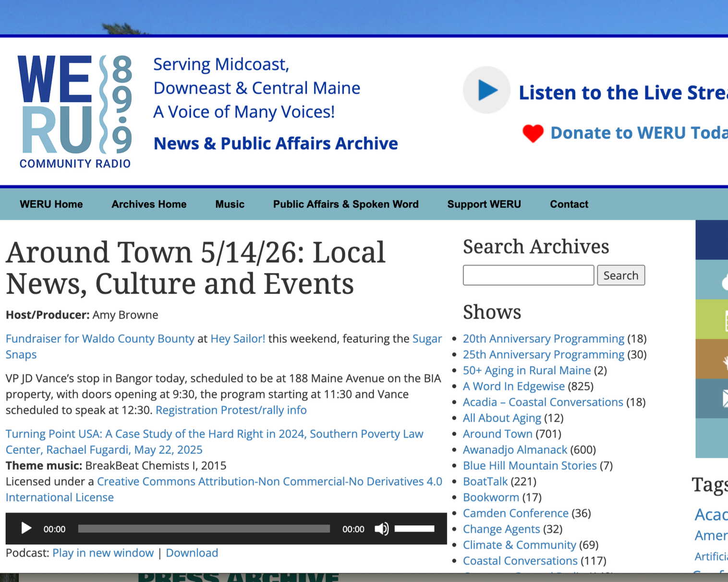The height and width of the screenshot is (582, 728).
Task: Download the podcast episode
Action: pyautogui.click(x=192, y=553)
